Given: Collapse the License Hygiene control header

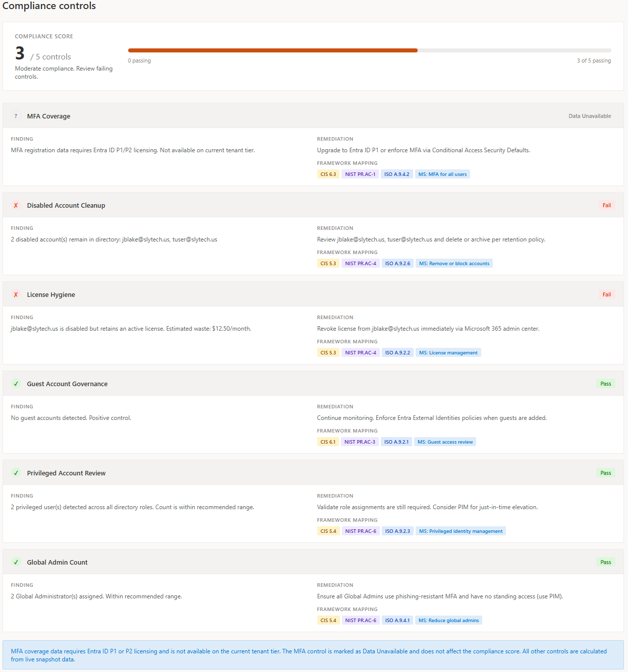Looking at the screenshot, I should (313, 294).
